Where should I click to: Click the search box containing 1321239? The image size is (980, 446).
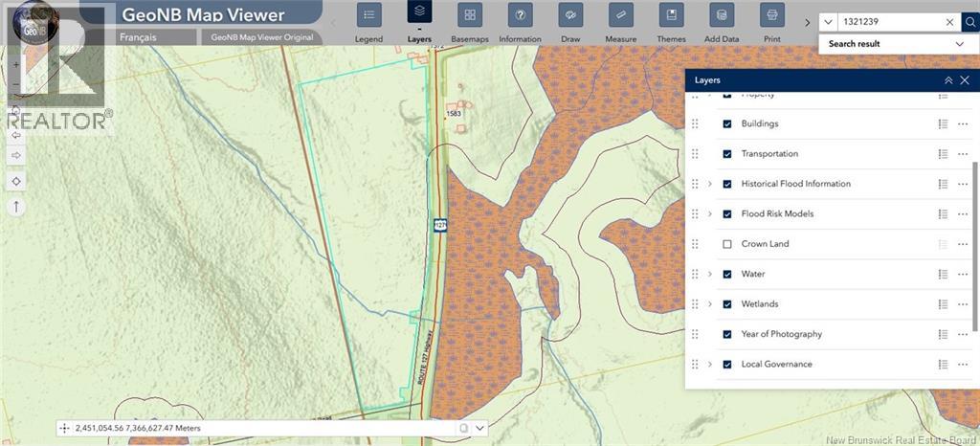click(x=890, y=22)
